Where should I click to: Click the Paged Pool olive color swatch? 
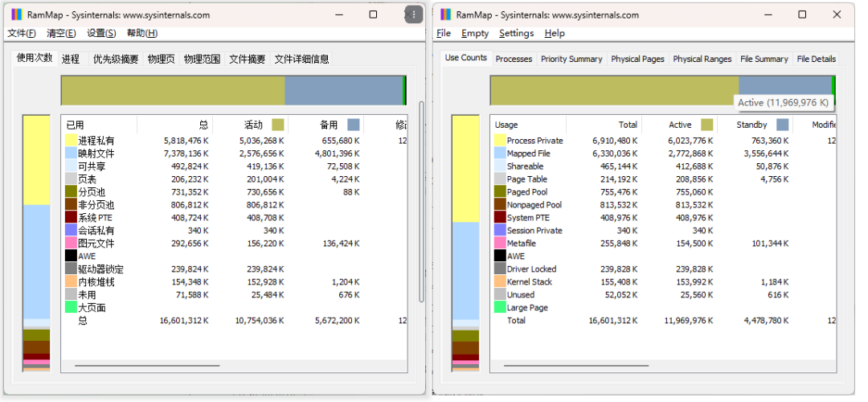tap(500, 191)
